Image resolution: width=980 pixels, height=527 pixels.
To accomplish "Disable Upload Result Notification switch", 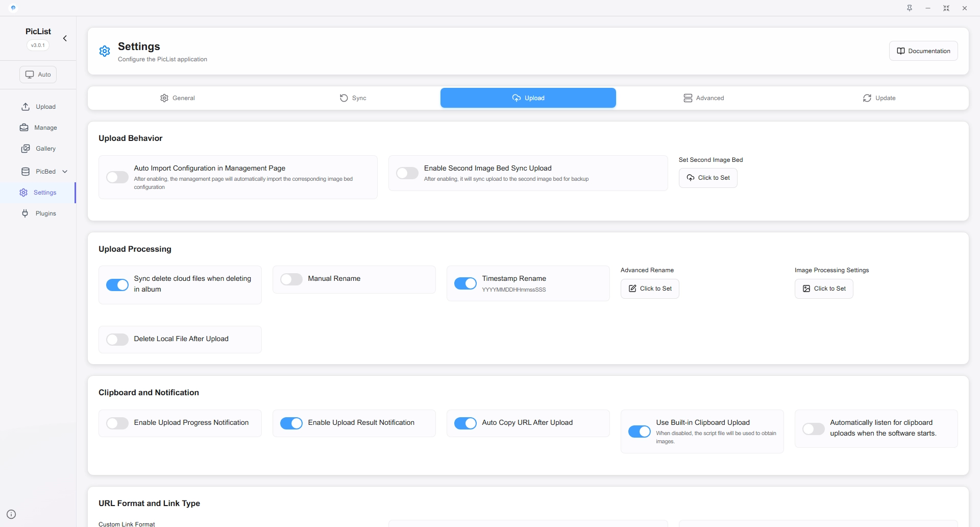I will pos(291,423).
